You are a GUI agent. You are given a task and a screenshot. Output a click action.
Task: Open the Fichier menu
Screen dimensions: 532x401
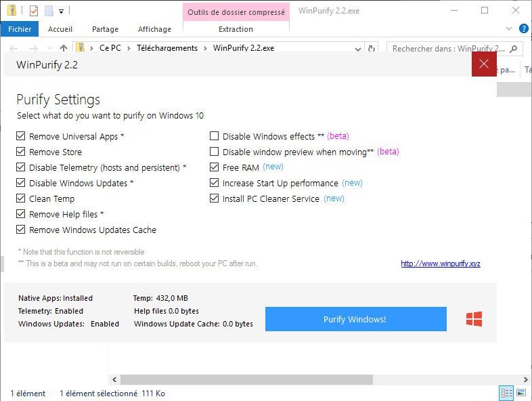pos(20,29)
